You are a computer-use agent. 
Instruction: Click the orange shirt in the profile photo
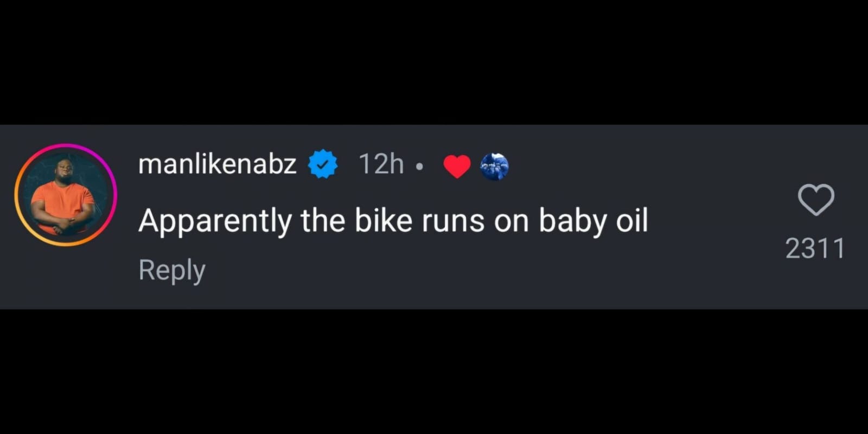[62, 201]
